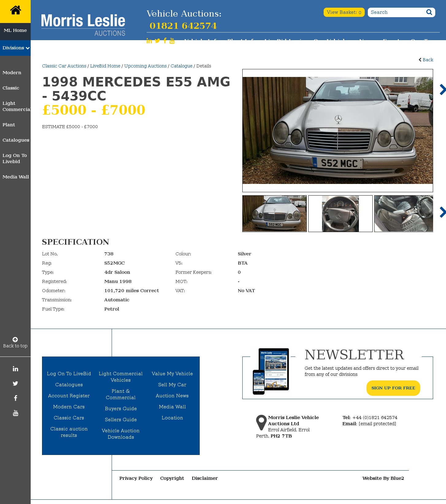Select Modern in the sidebar
The height and width of the screenshot is (504, 446).
pyautogui.click(x=12, y=73)
